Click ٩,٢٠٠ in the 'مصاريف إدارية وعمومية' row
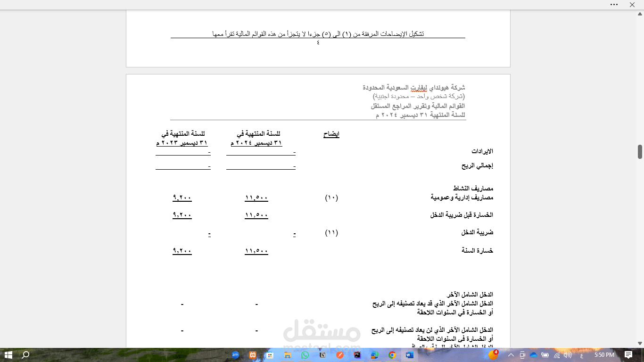This screenshot has height=362, width=644. 182,198
